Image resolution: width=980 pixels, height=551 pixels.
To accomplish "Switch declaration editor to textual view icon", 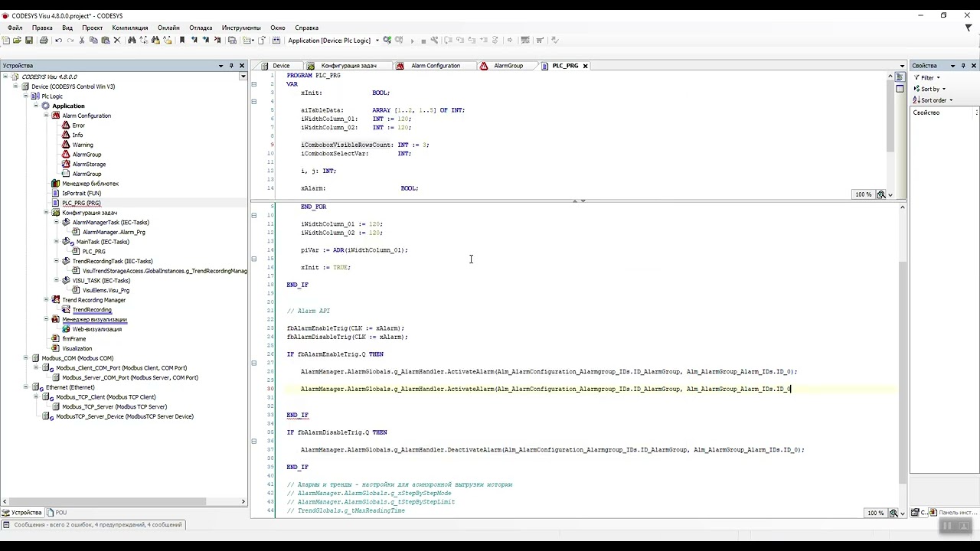I will click(x=900, y=77).
